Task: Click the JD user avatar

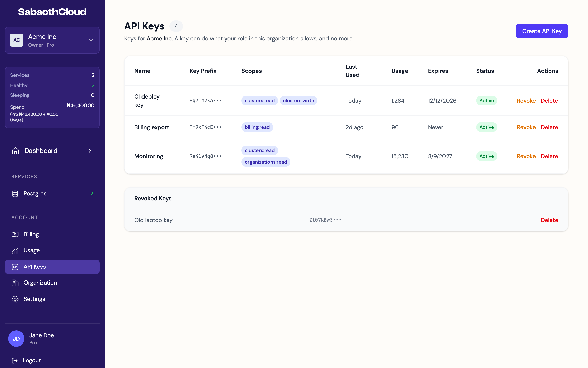Action: pyautogui.click(x=16, y=338)
